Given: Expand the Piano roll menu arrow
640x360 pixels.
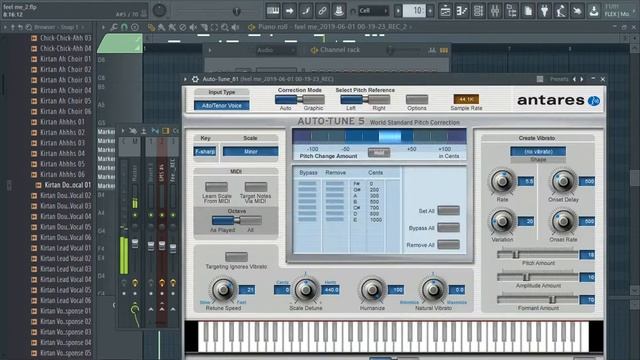Looking at the screenshot, I should [103, 27].
